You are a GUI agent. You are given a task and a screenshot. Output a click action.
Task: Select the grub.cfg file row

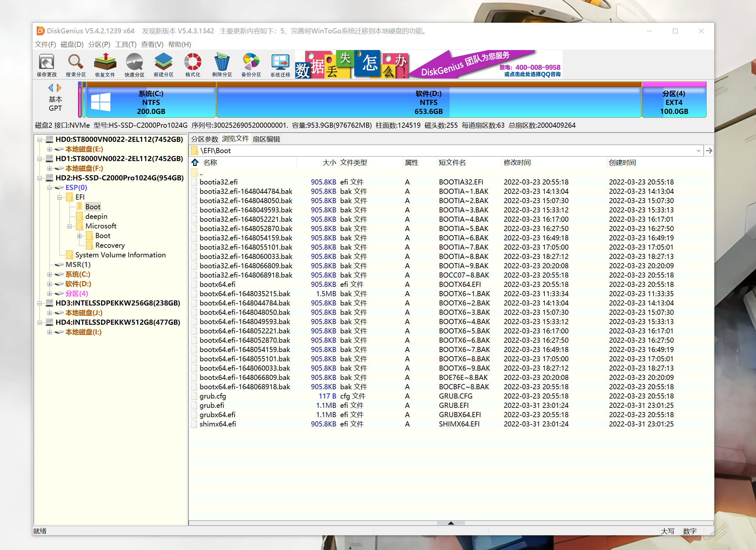point(213,396)
